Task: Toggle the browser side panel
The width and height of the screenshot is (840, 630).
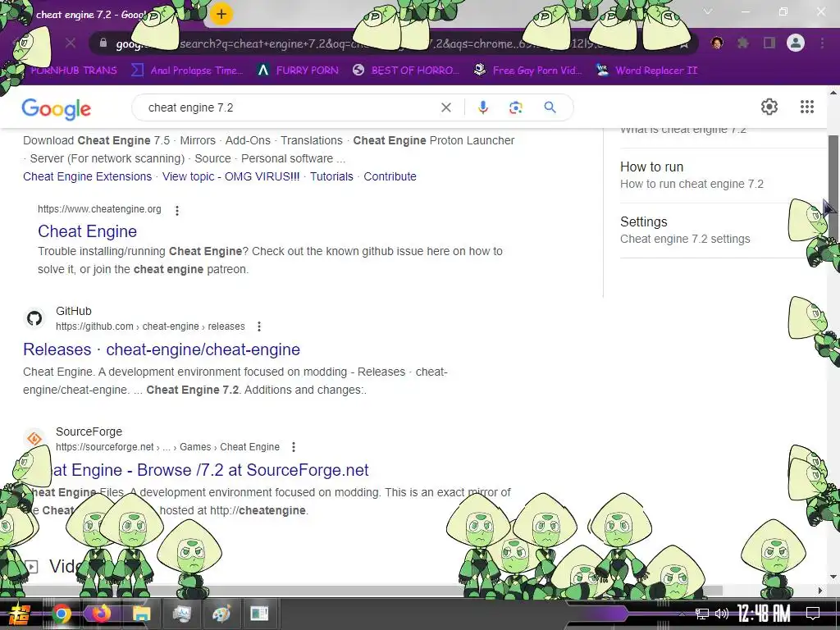Action: tap(769, 43)
